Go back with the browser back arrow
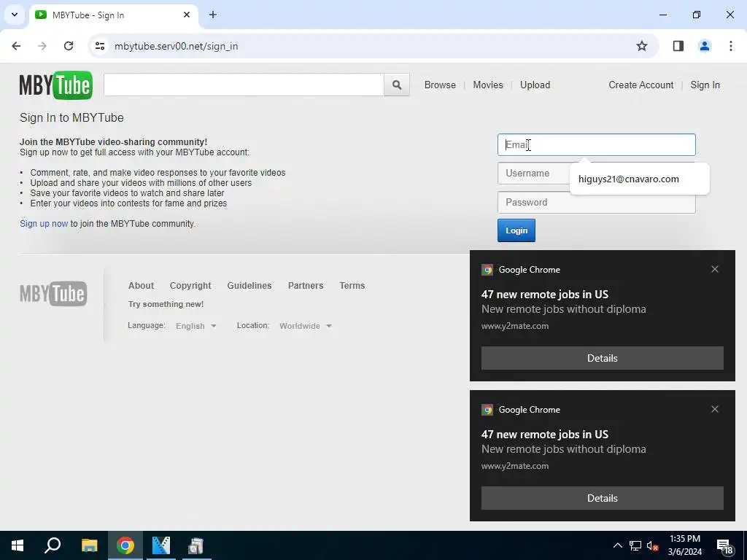Screen dimensions: 747x560 [x=16, y=46]
